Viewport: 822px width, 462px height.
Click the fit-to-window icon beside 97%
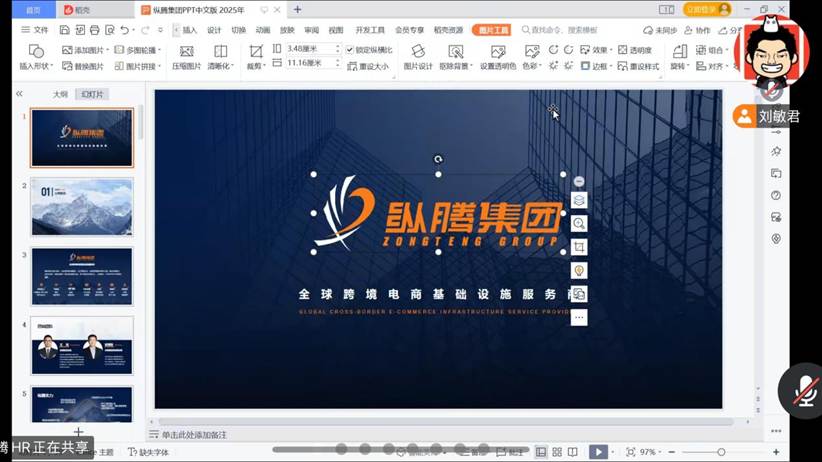click(631, 452)
